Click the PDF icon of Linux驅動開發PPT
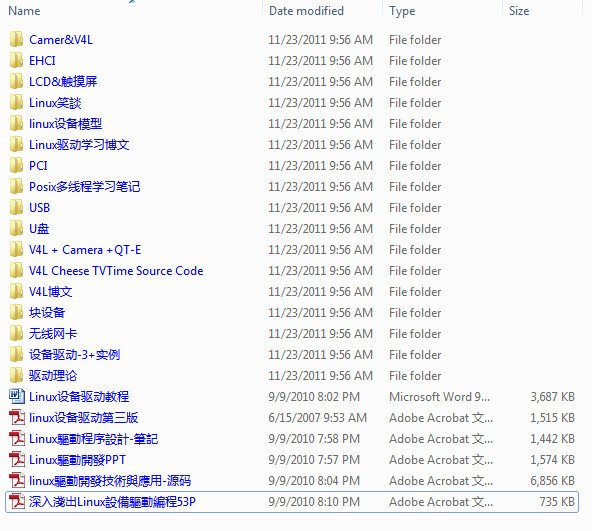Viewport: 592px width, 531px height. click(x=17, y=459)
